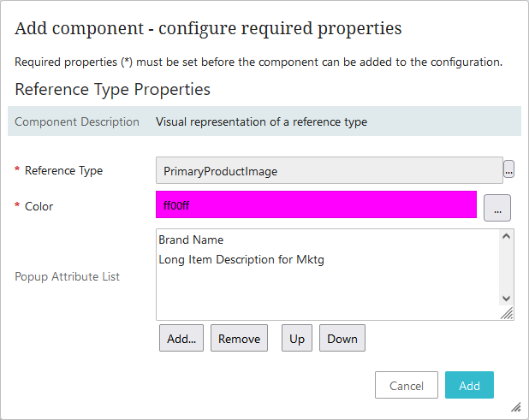Click the attribute list scroll-down arrow
Image resolution: width=529 pixels, height=420 pixels.
[506, 298]
